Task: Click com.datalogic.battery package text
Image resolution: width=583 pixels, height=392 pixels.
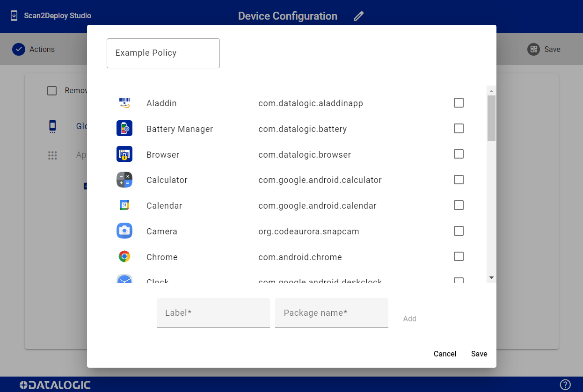Action: (303, 129)
